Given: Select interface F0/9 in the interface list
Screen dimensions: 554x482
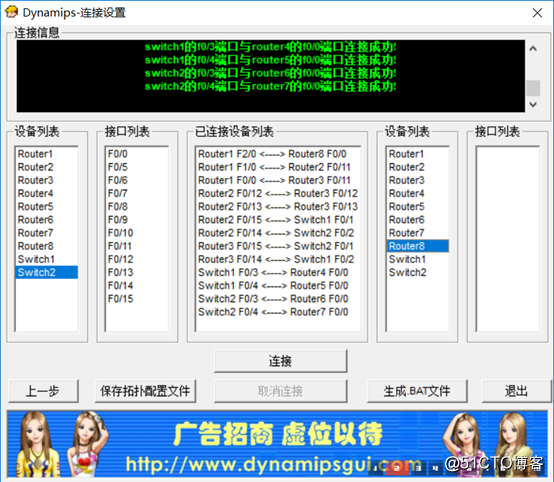Looking at the screenshot, I should tap(136, 220).
